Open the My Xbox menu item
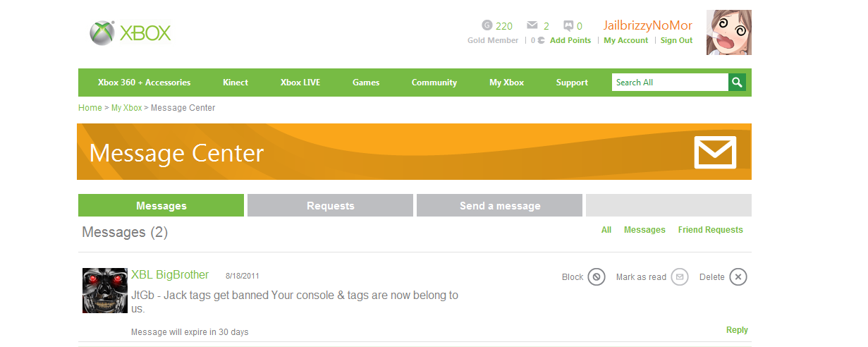 point(507,83)
